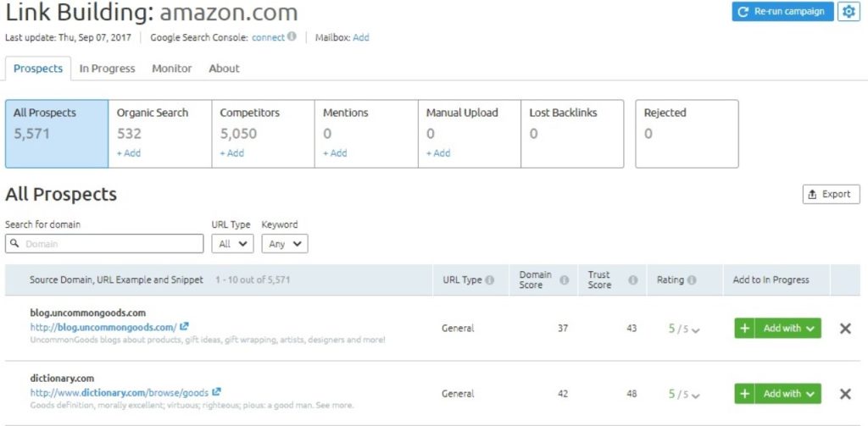Reject dictionary.com prospect with X
868x426 pixels.
[x=845, y=394]
